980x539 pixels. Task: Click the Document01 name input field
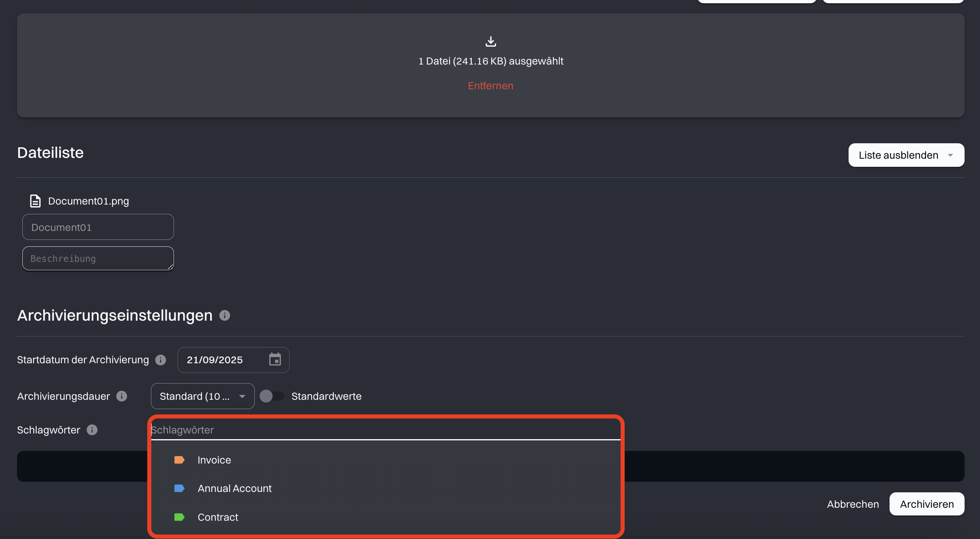click(98, 227)
